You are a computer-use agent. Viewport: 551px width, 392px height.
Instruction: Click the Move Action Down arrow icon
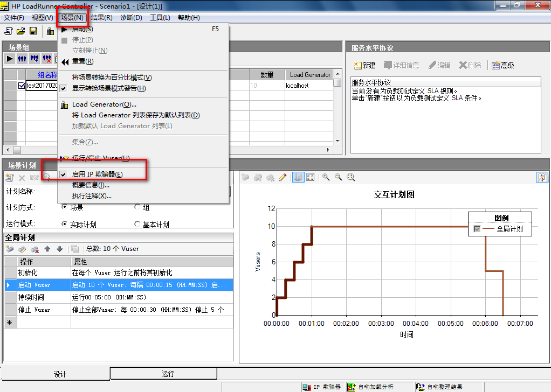(x=59, y=249)
